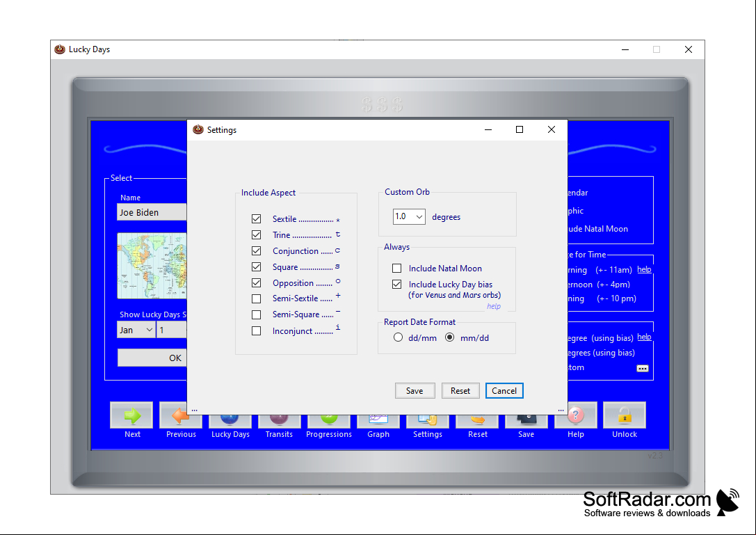Close the Settings dialog window

pyautogui.click(x=551, y=129)
